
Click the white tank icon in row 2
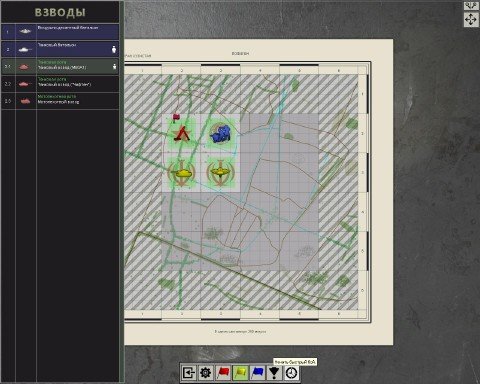point(25,50)
